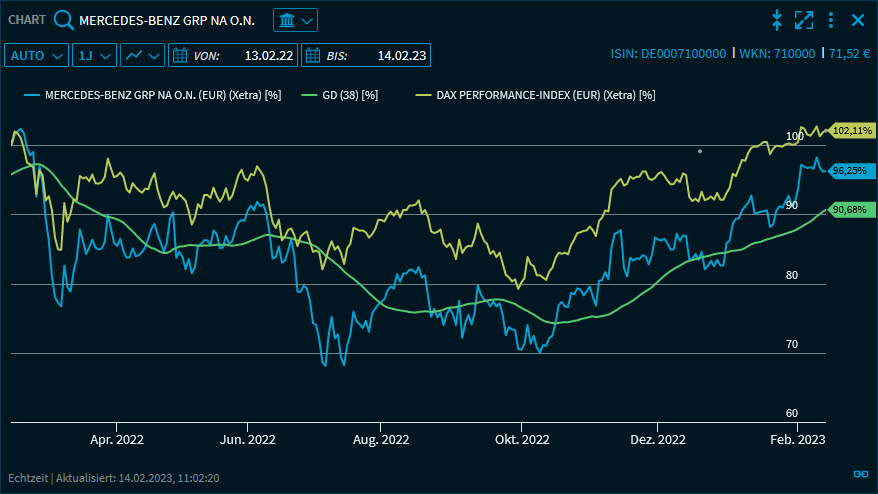
Task: Click the calendar icon for VON date
Action: click(x=180, y=55)
